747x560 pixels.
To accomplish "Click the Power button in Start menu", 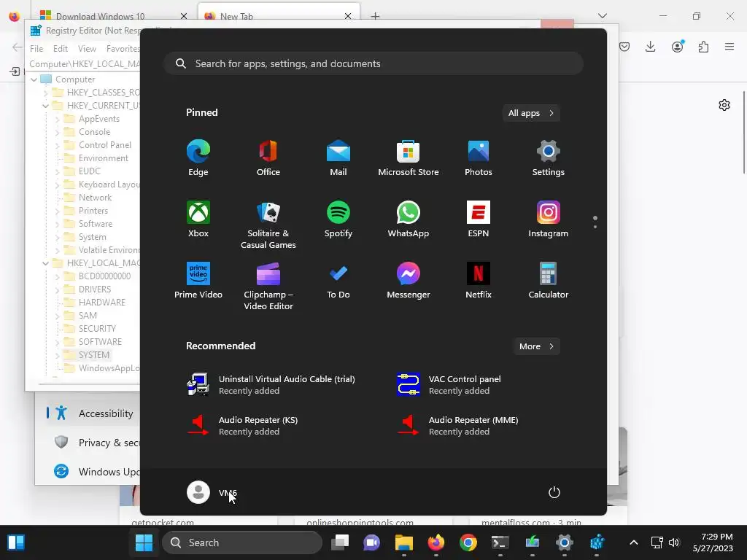I will (x=554, y=492).
